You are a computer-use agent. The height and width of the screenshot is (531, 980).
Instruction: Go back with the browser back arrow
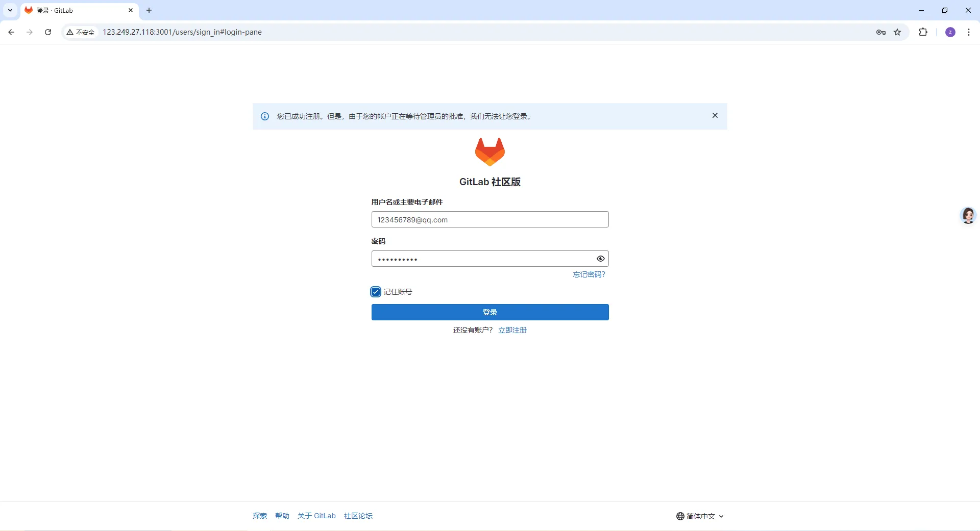pos(11,32)
